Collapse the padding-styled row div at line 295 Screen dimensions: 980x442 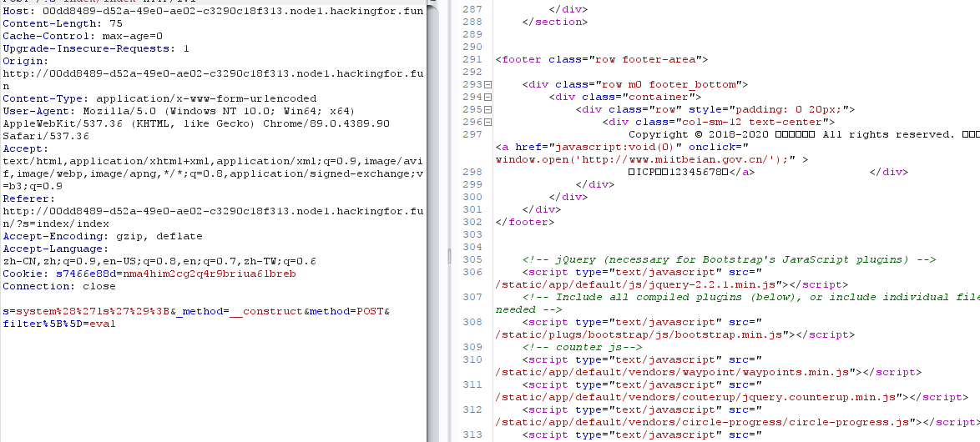(488, 109)
